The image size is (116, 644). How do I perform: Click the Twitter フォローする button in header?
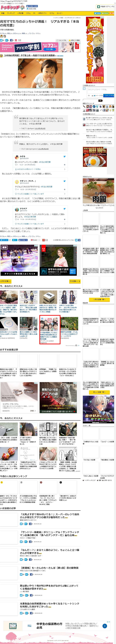(31, 9)
